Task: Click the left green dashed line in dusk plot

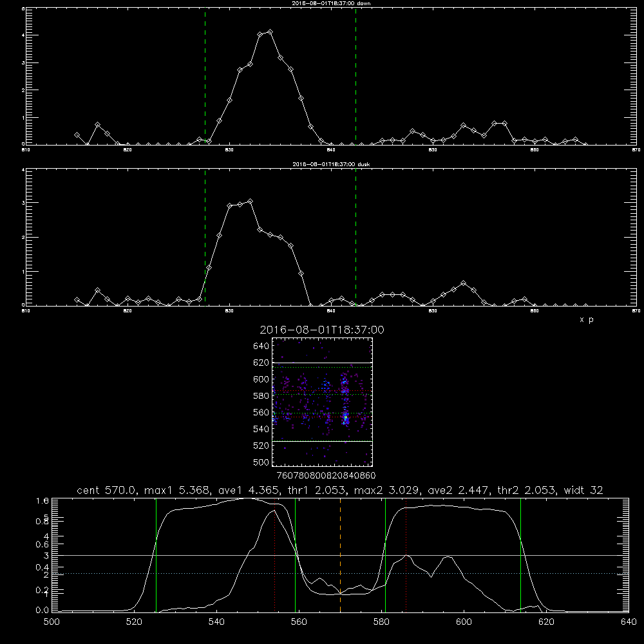Action: coord(205,237)
